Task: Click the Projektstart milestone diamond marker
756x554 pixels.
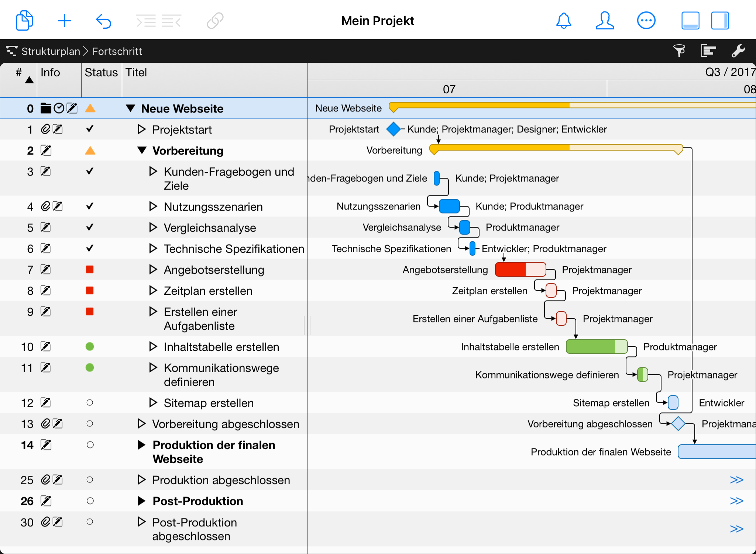Action: pyautogui.click(x=394, y=129)
